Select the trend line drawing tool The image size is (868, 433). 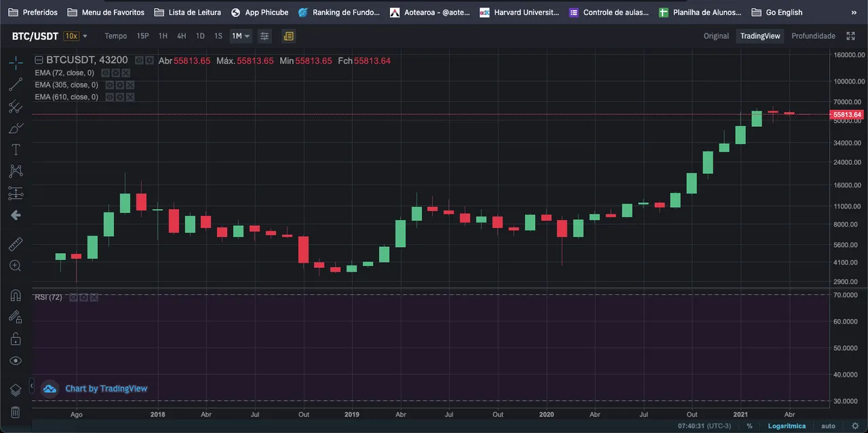(16, 85)
